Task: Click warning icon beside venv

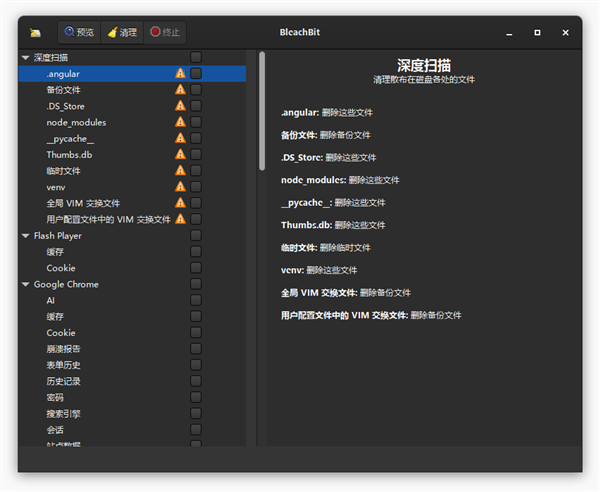Action: click(x=180, y=187)
